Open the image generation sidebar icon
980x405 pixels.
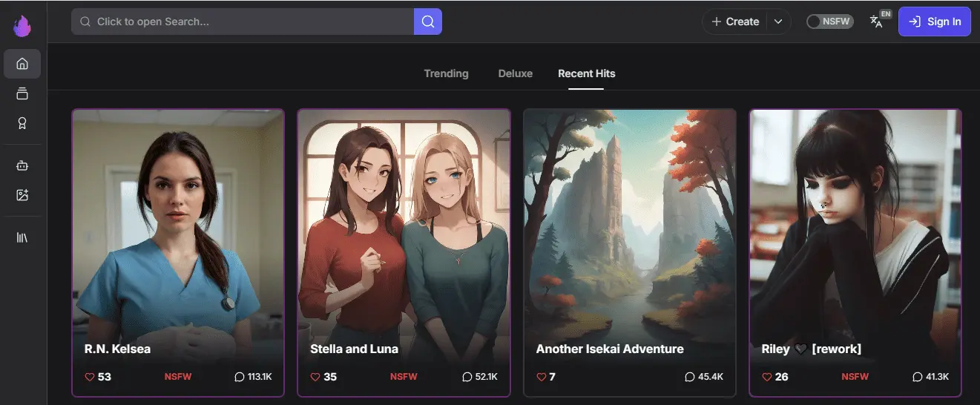(22, 195)
